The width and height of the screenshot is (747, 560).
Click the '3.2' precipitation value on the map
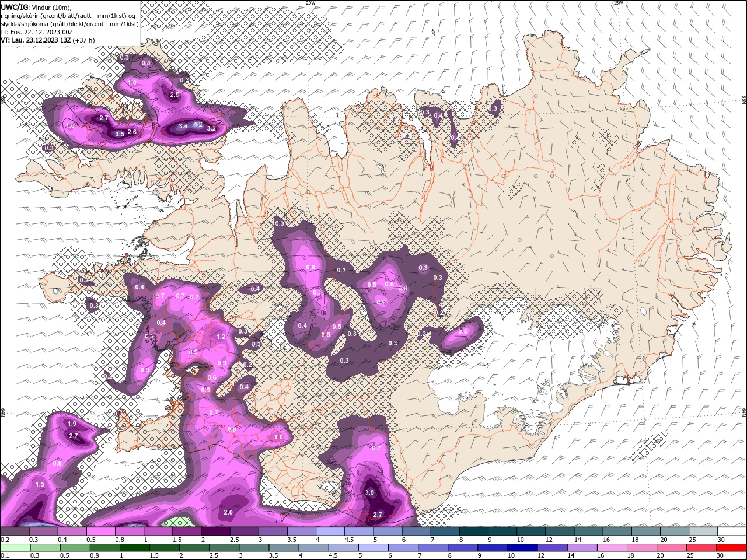212,128
